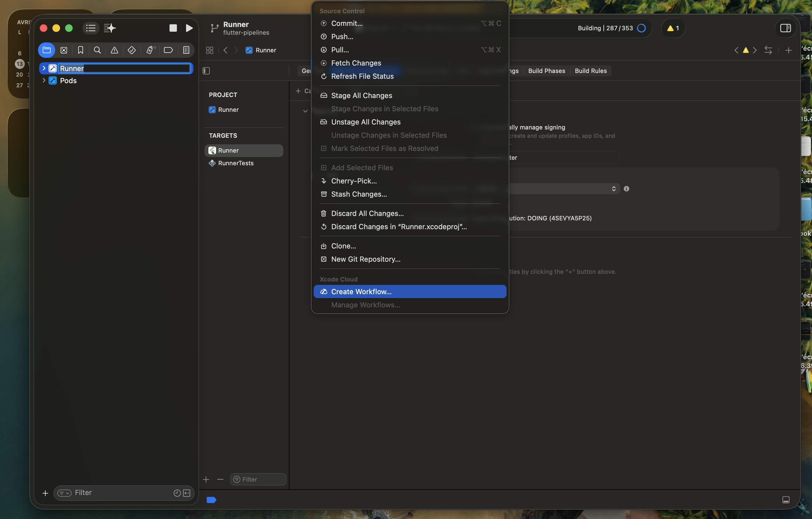Choose Push… menu item
This screenshot has width=812, height=519.
410,36
